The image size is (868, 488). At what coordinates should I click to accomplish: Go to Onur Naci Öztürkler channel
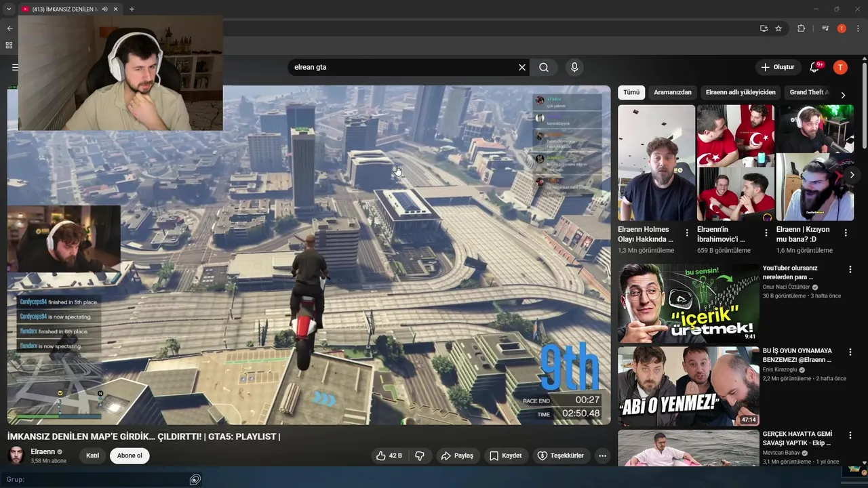click(x=787, y=287)
